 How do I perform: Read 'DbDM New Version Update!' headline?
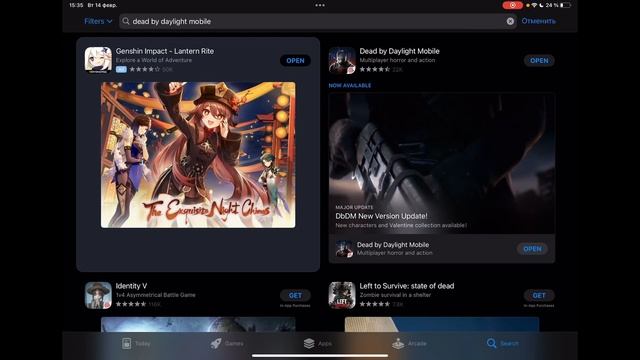tap(381, 216)
